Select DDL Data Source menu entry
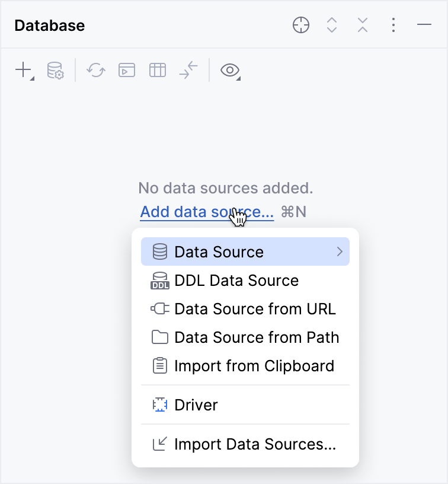This screenshot has width=448, height=484. click(236, 281)
